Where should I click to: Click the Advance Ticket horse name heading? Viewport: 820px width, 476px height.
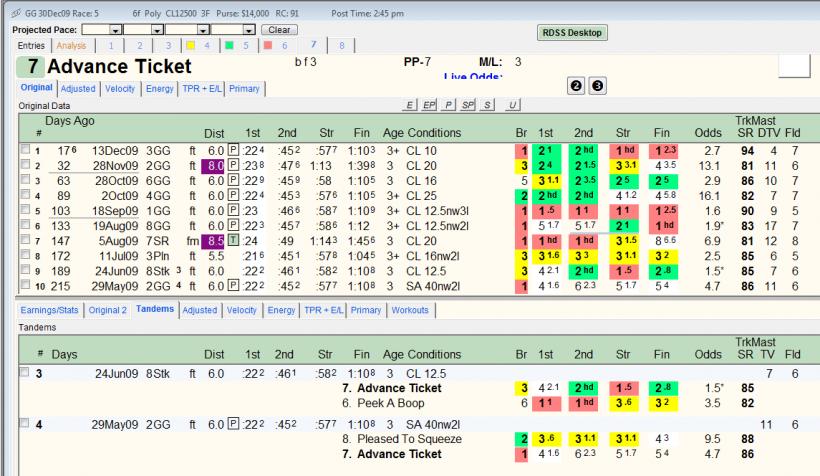pos(119,66)
